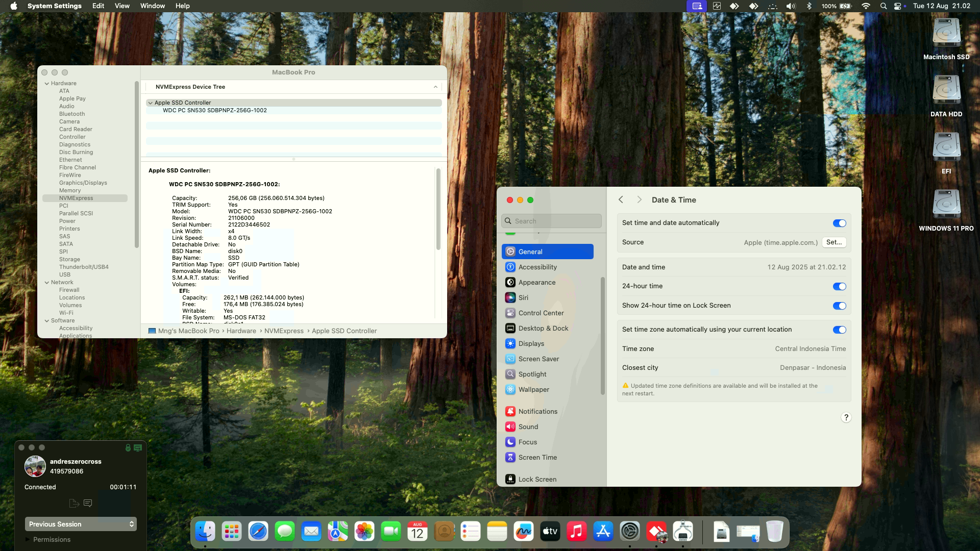Turn off 24-hour time toggle
The height and width of the screenshot is (551, 980).
click(x=839, y=286)
